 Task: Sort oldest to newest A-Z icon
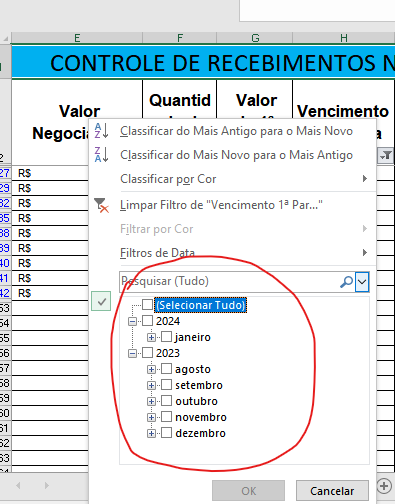click(x=101, y=131)
